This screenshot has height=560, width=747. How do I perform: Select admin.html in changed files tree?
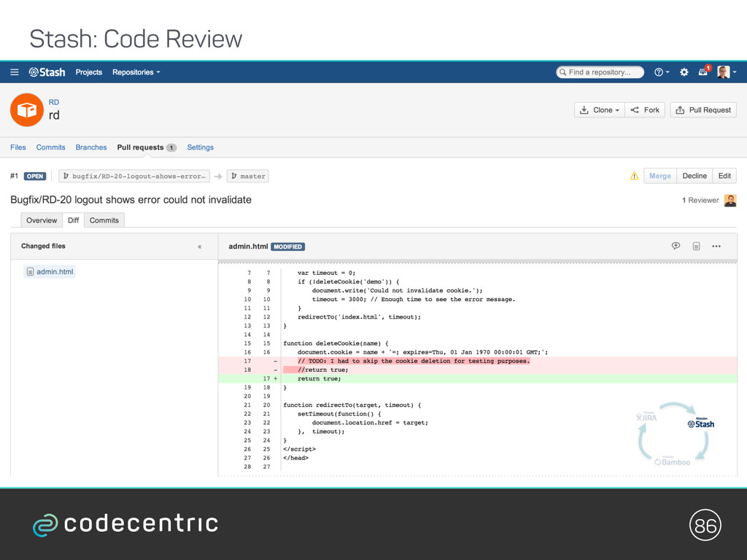point(50,271)
